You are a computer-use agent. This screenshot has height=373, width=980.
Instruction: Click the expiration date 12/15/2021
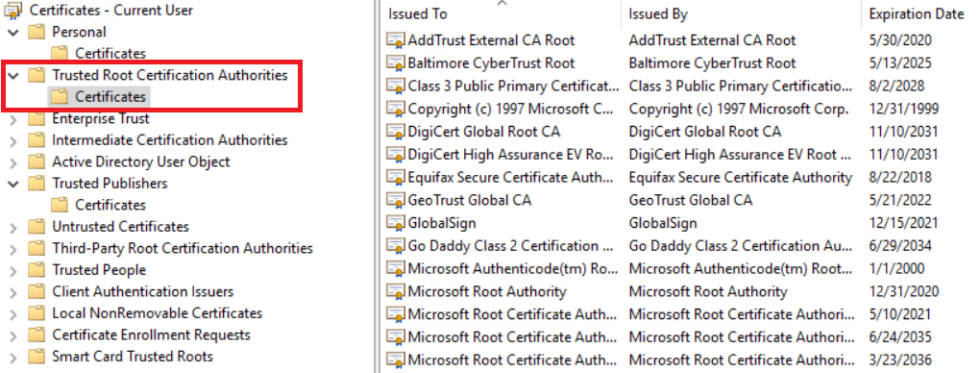[904, 223]
